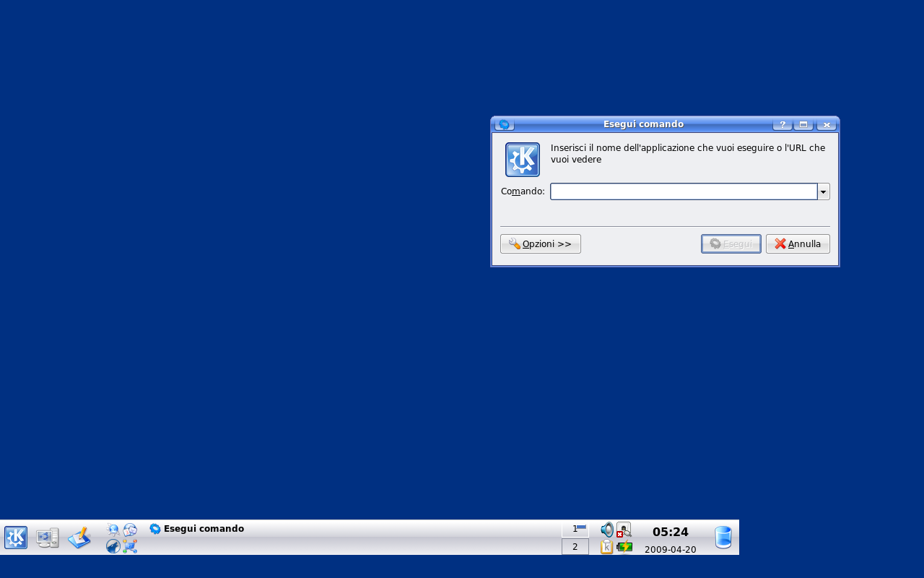Click the 05:24 clock in panel
924x578 pixels.
pos(670,532)
